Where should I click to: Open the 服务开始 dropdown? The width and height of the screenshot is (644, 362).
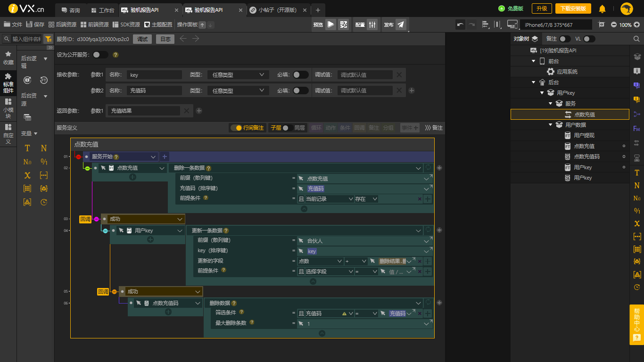coord(153,157)
